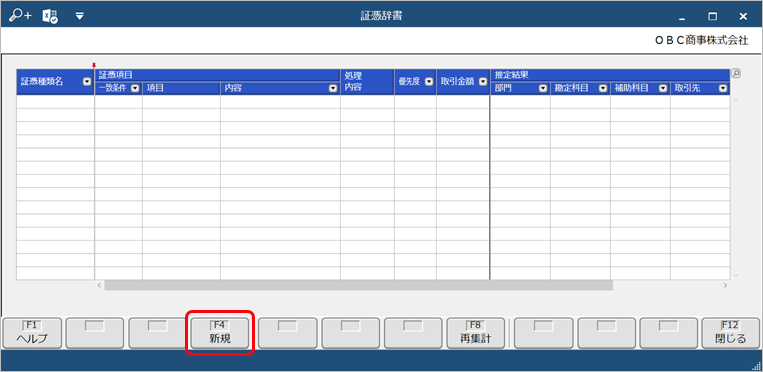Select the 処理内容 column header
The image size is (763, 372).
click(x=367, y=82)
